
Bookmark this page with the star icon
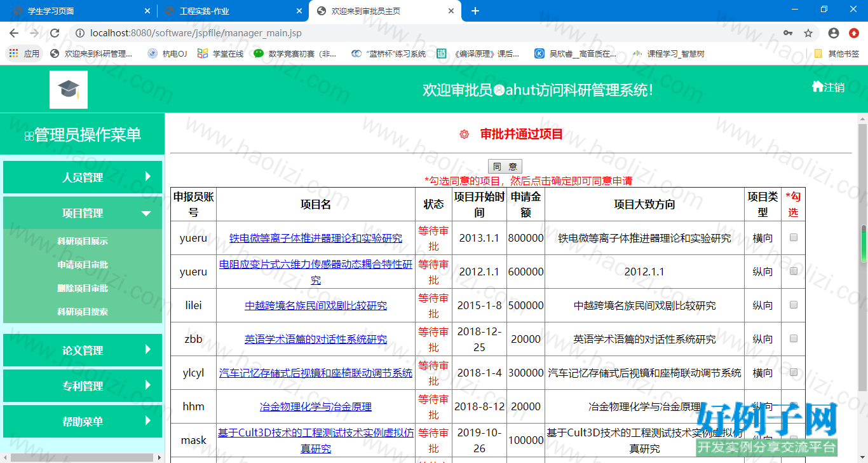click(808, 33)
